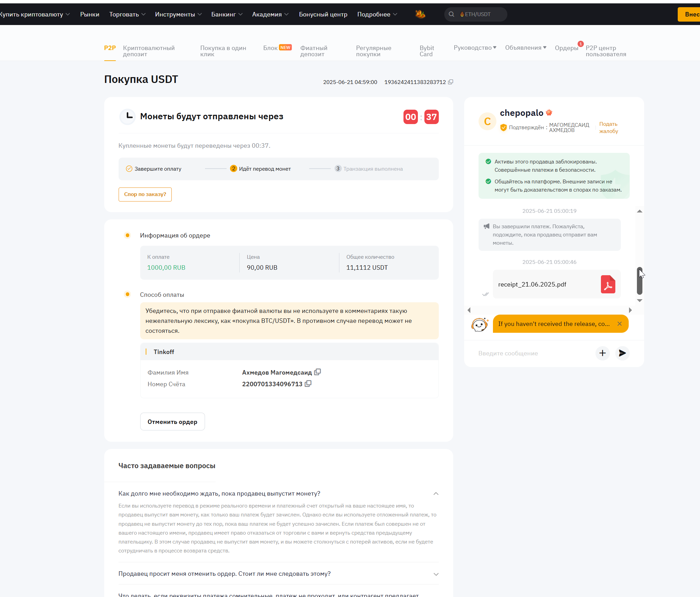Expand the Подробнее menu
The image size is (700, 597).
click(377, 14)
